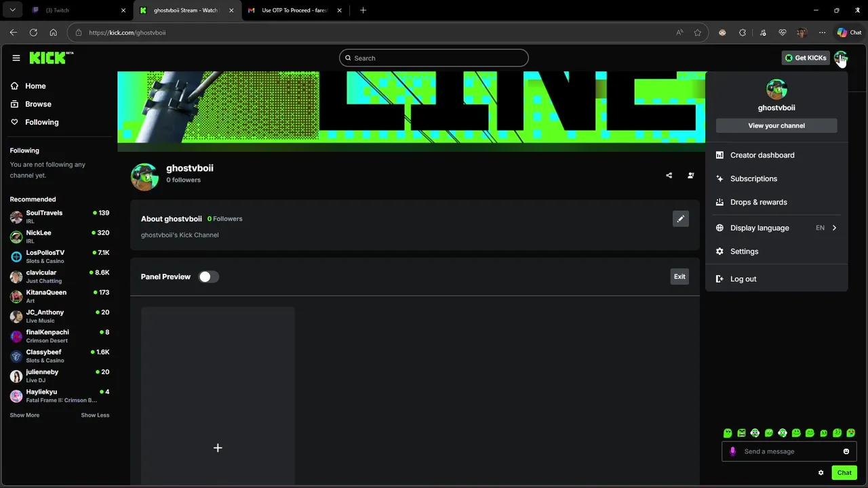Add a new panel with plus

218,448
